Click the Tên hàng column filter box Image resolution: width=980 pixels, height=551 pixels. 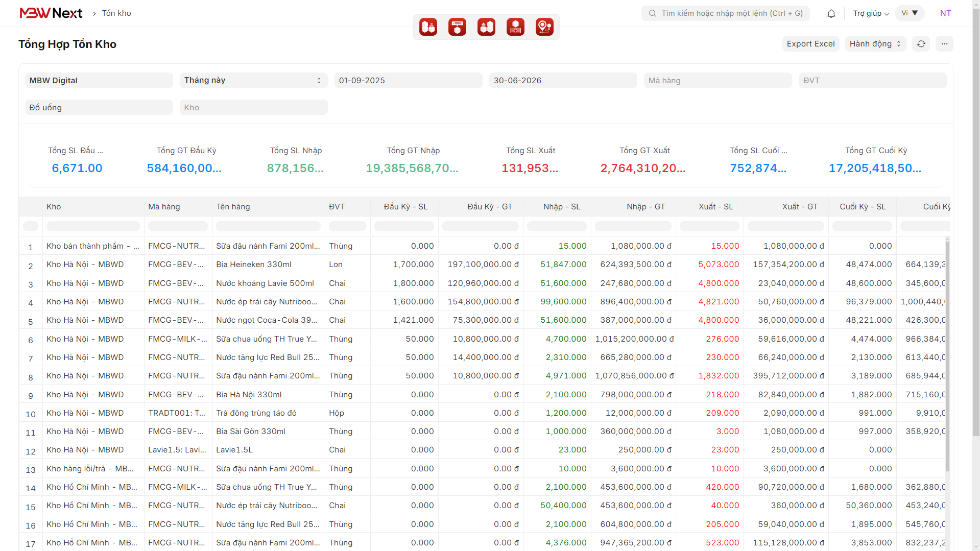tap(268, 226)
